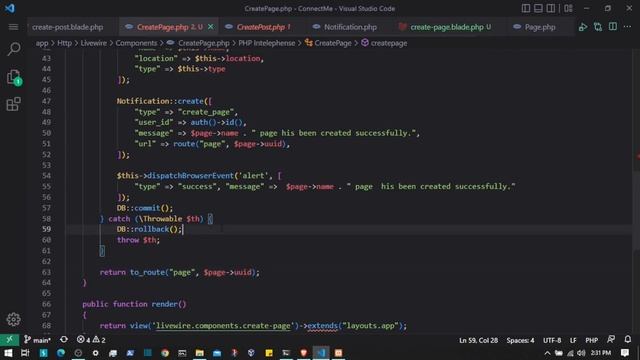The width and height of the screenshot is (640, 360).
Task: Open volume control in system tray
Action: 581,353
